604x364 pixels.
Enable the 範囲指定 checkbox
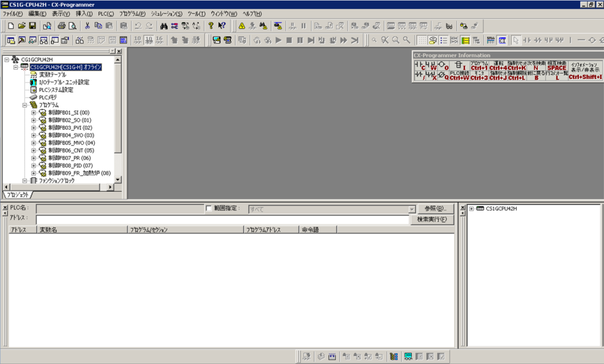209,208
